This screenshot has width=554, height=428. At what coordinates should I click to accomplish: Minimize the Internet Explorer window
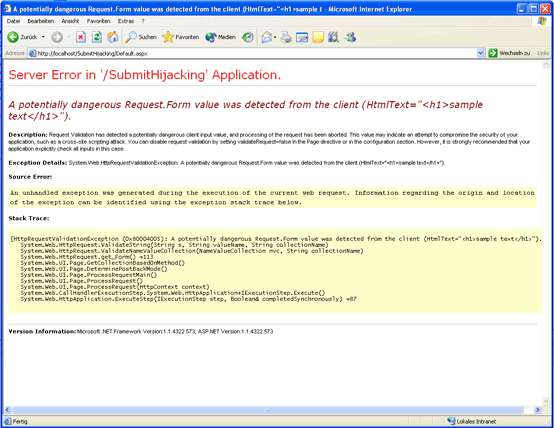click(x=523, y=8)
